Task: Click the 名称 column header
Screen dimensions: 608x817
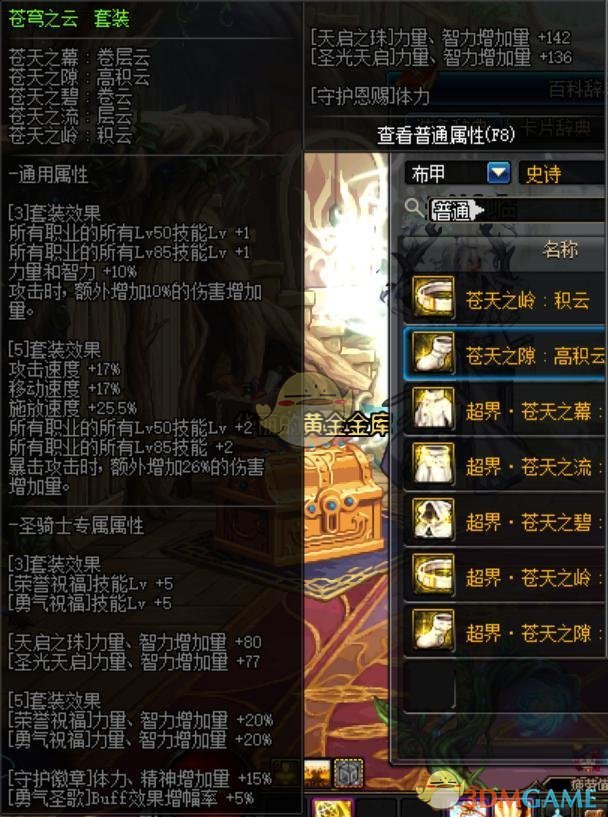Action: point(560,250)
